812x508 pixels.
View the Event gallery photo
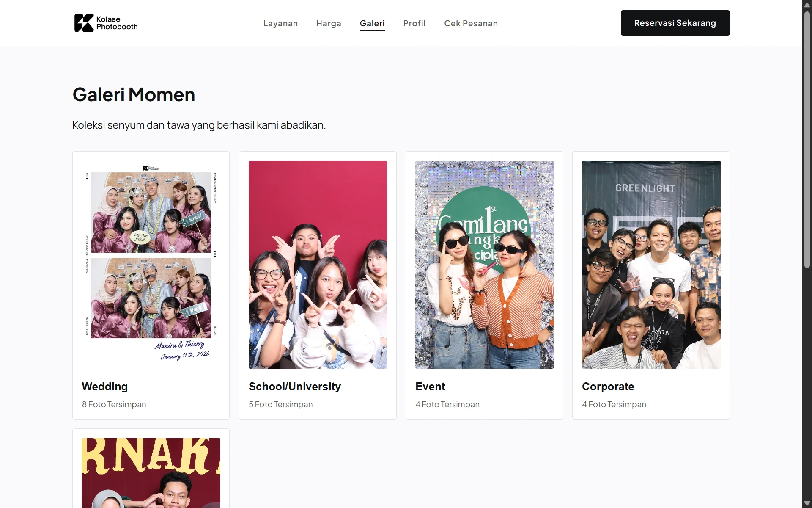tap(484, 265)
